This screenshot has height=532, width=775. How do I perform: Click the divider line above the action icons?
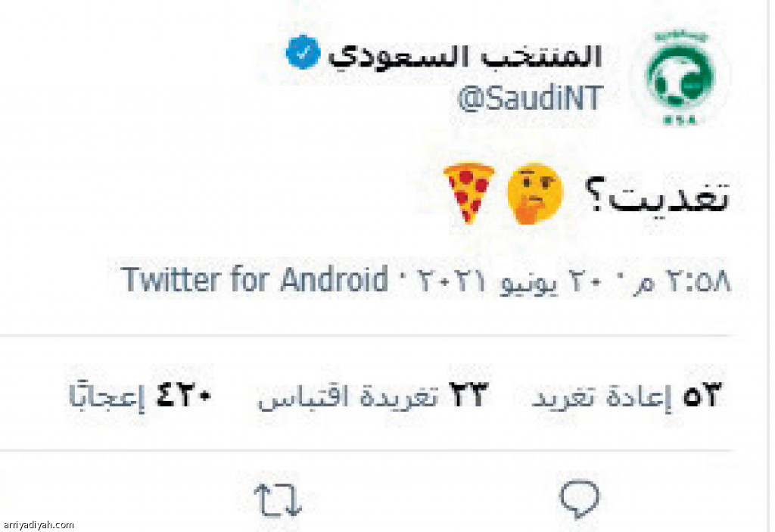coord(367,450)
